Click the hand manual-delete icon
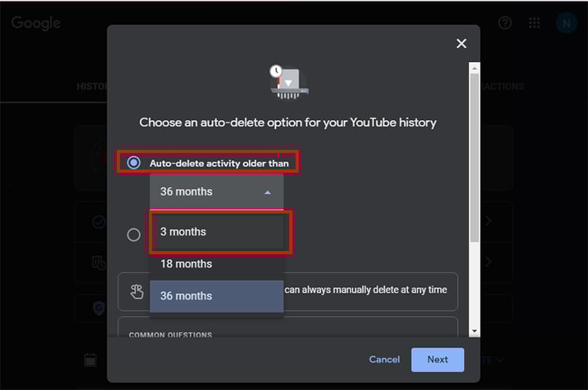The image size is (588, 390). (x=136, y=291)
